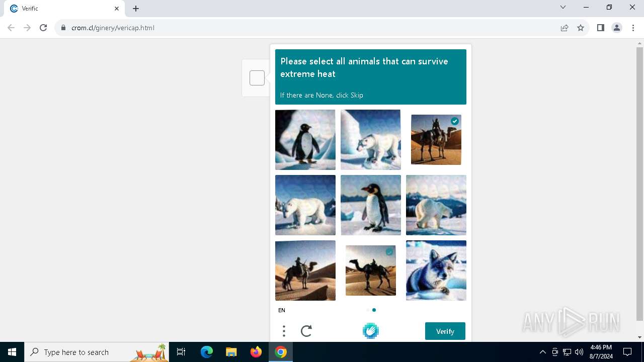Screen dimensions: 644x362
Task: Open the EN language selector
Action: click(282, 310)
